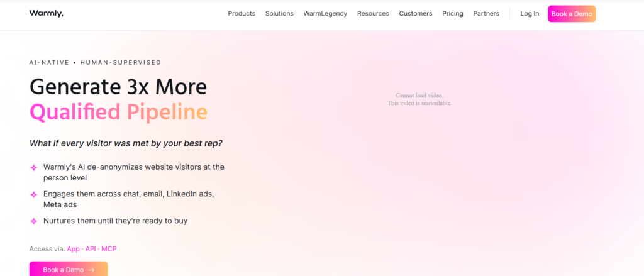644x276 pixels.
Task: Click sparkle icon beside de-anonymizes bullet
Action: point(34,168)
